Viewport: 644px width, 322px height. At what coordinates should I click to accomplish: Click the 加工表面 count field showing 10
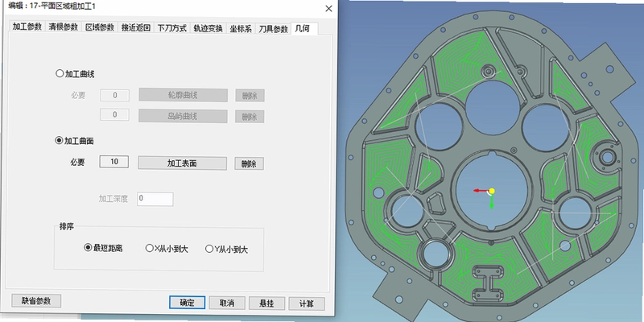click(x=114, y=162)
